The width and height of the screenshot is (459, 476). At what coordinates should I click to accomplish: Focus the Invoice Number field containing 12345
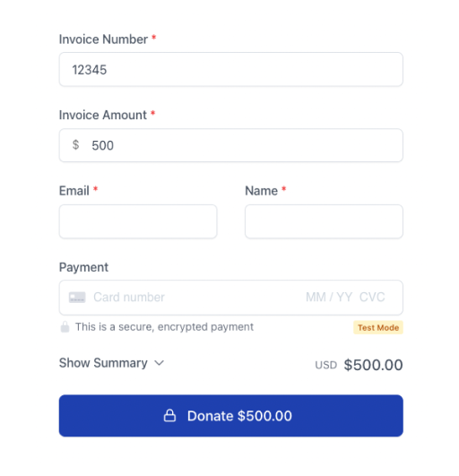click(231, 70)
